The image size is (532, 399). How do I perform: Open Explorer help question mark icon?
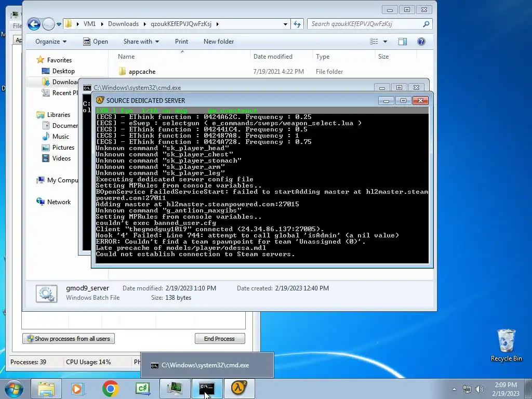pos(421,42)
